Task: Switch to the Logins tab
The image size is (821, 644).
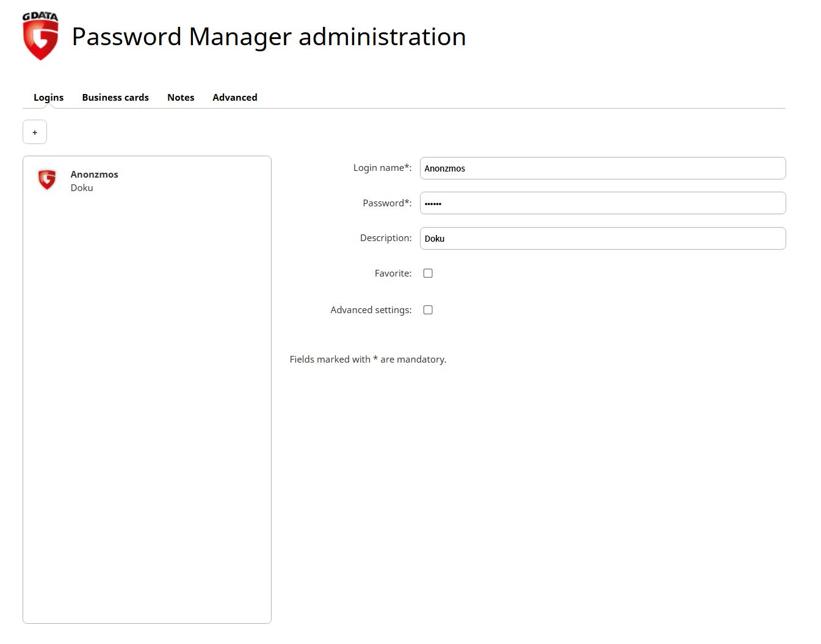Action: point(48,97)
